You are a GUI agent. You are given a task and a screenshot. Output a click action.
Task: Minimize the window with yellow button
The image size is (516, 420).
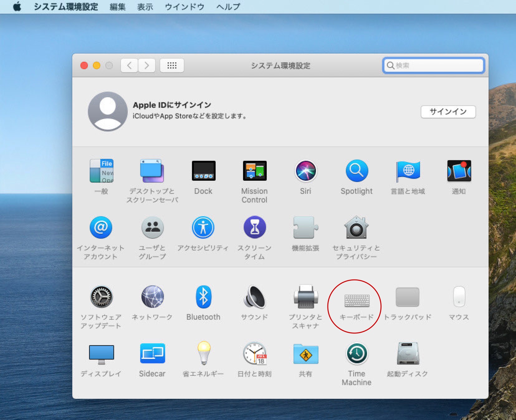[97, 65]
